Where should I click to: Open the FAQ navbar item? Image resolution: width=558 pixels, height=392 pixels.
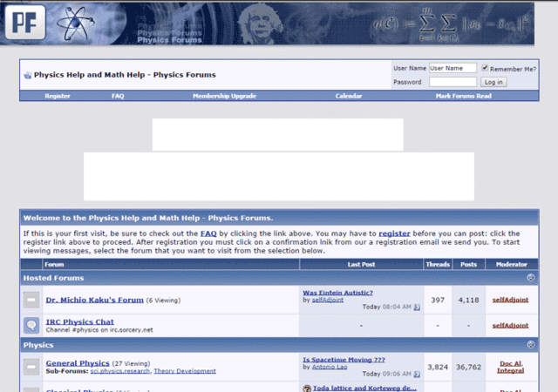click(118, 96)
